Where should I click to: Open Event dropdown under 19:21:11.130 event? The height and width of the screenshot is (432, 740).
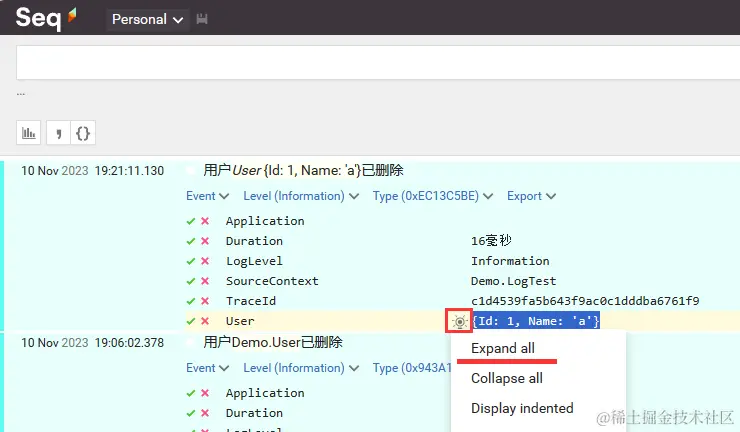[x=207, y=196]
